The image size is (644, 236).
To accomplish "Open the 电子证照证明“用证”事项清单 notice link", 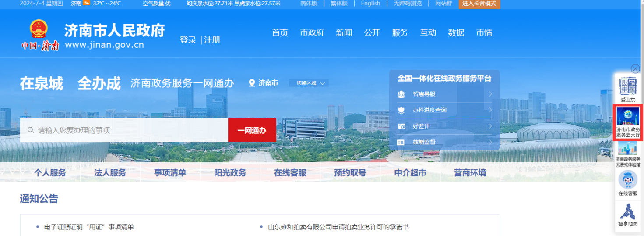I will pyautogui.click(x=89, y=227).
